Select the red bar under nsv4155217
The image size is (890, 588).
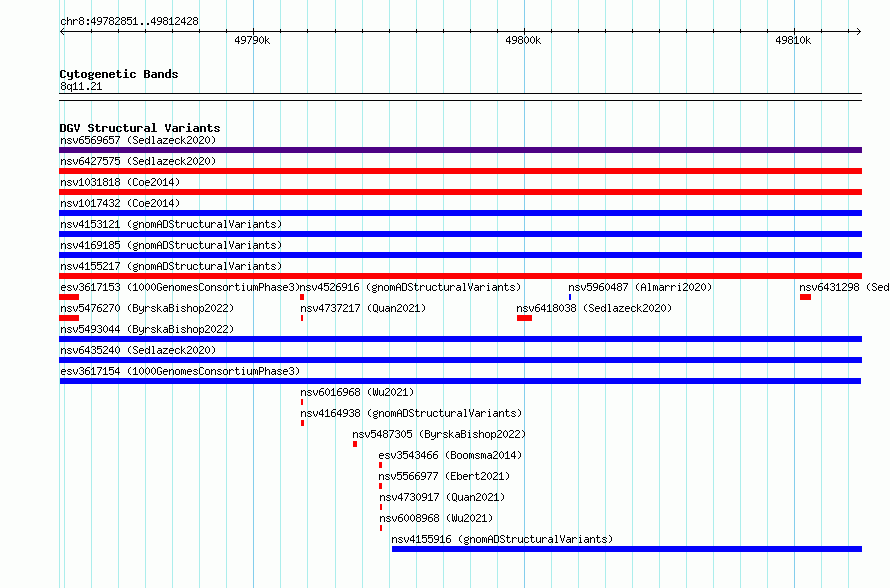(x=460, y=276)
